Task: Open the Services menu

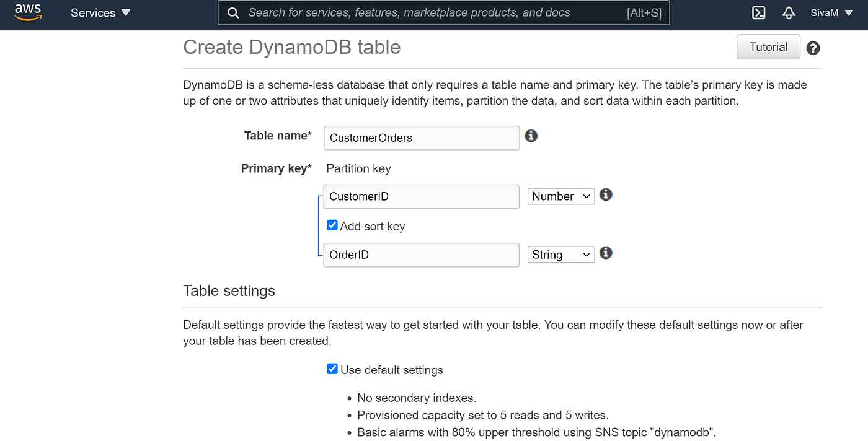Action: [100, 12]
